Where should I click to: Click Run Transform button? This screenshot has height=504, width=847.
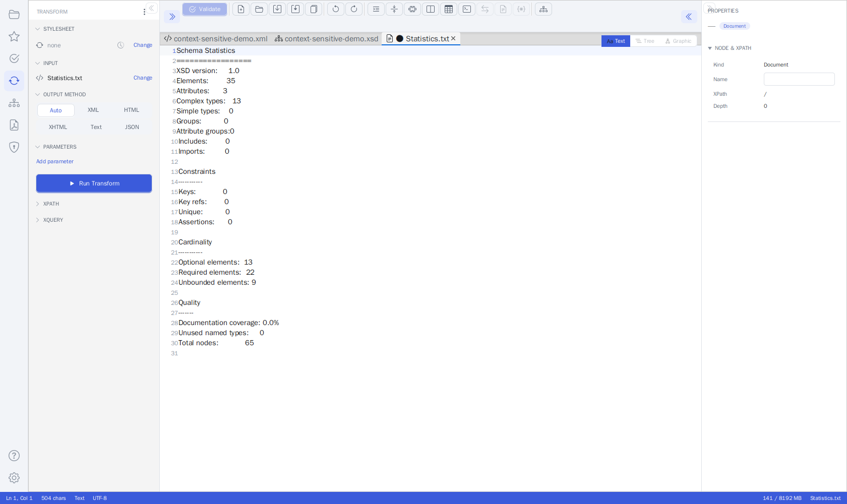pos(94,183)
